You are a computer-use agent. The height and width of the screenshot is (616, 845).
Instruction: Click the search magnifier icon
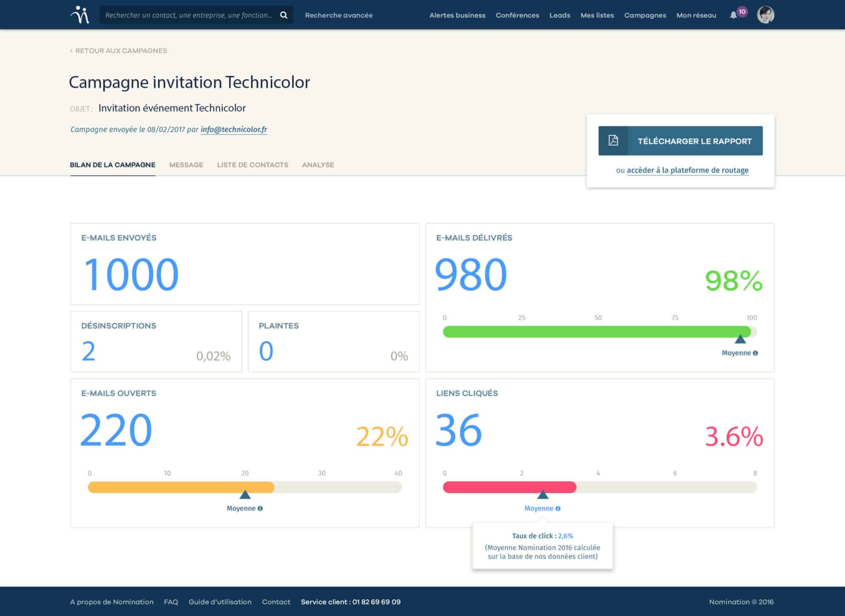(284, 15)
